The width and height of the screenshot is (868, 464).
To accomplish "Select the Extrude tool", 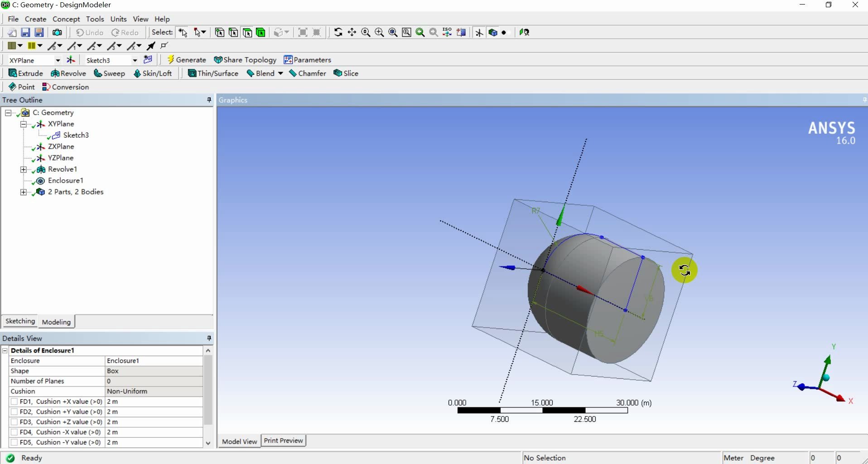I will (26, 73).
